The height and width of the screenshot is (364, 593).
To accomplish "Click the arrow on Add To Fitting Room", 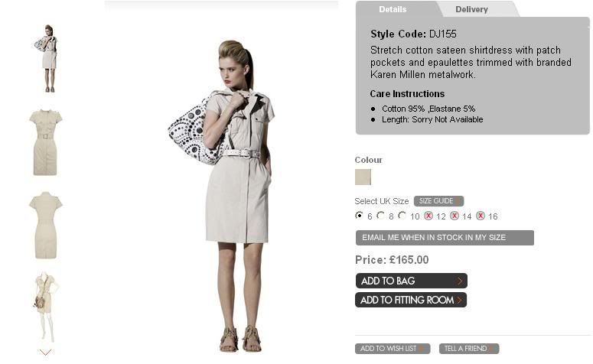I will click(x=459, y=300).
